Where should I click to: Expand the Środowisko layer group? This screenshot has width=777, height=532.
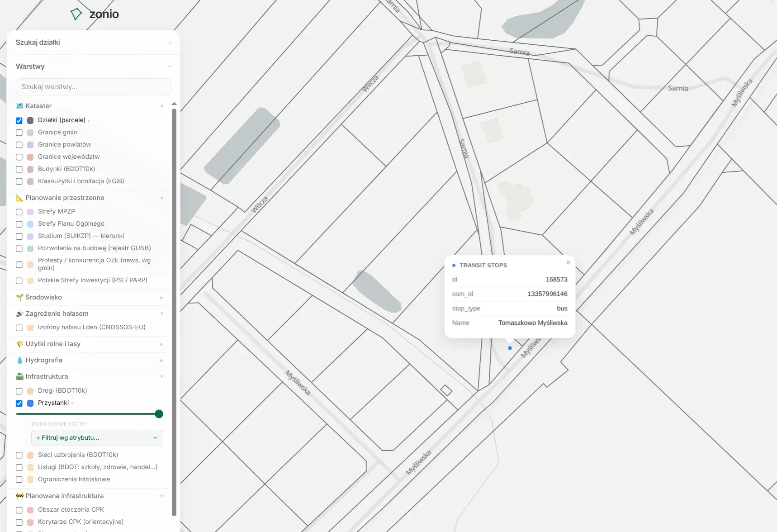(90, 297)
